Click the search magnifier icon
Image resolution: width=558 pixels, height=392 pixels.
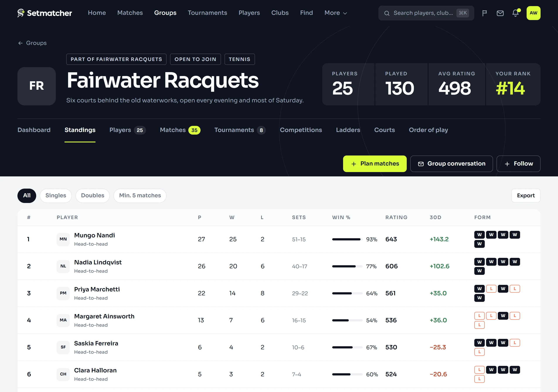(387, 13)
